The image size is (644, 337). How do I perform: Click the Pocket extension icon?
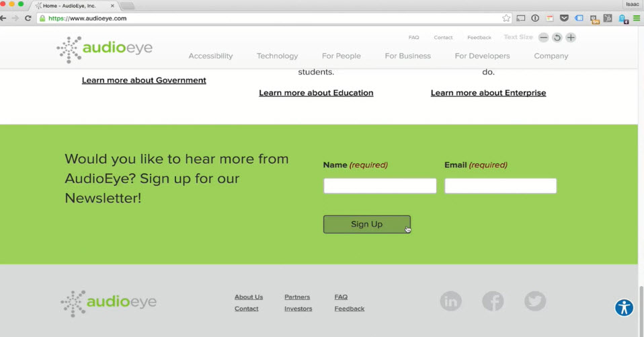(x=564, y=18)
